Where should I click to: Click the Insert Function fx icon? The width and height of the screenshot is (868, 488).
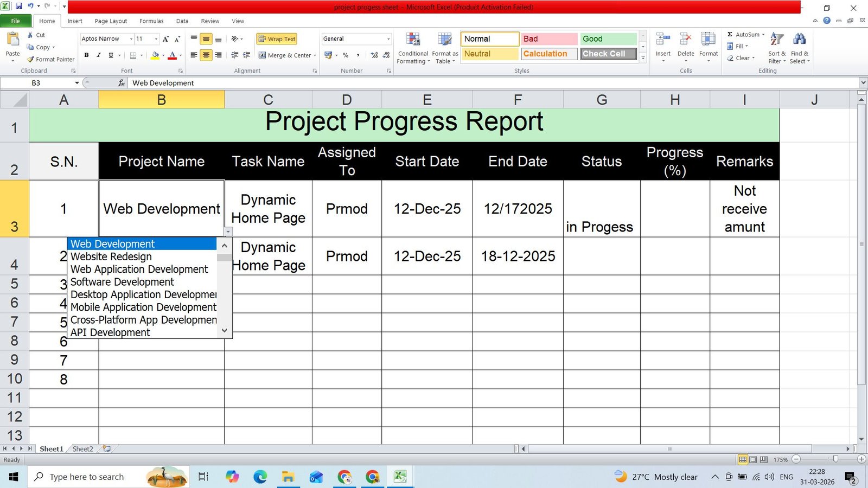click(x=122, y=83)
